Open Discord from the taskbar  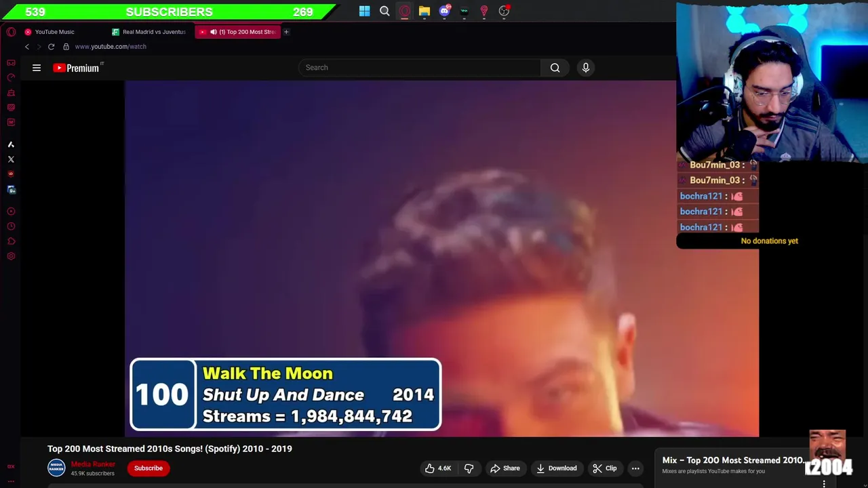pos(444,11)
